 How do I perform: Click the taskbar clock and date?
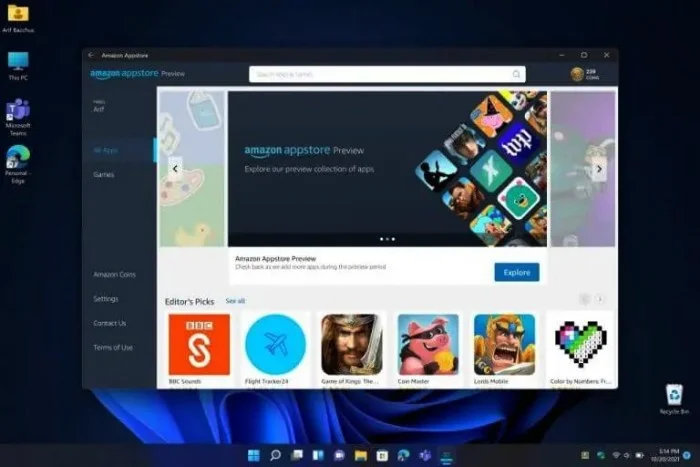click(x=665, y=455)
